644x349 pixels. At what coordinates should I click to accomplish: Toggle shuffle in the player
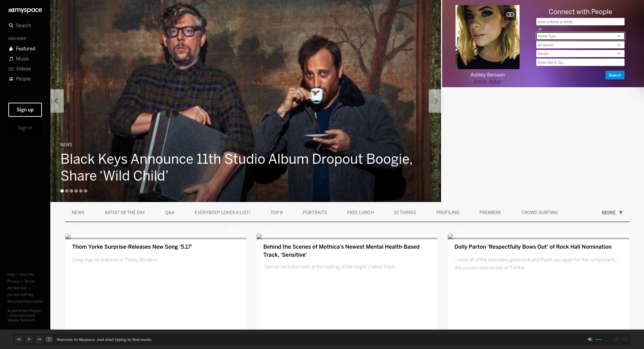click(615, 339)
